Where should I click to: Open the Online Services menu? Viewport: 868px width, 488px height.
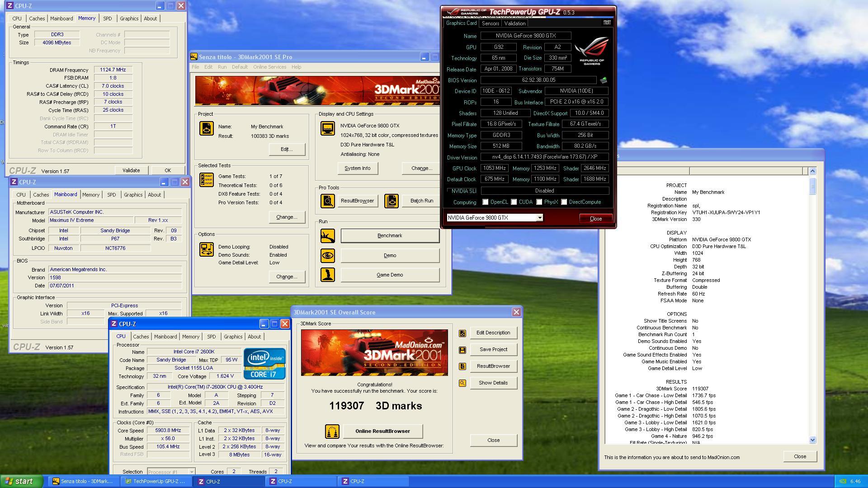[269, 67]
